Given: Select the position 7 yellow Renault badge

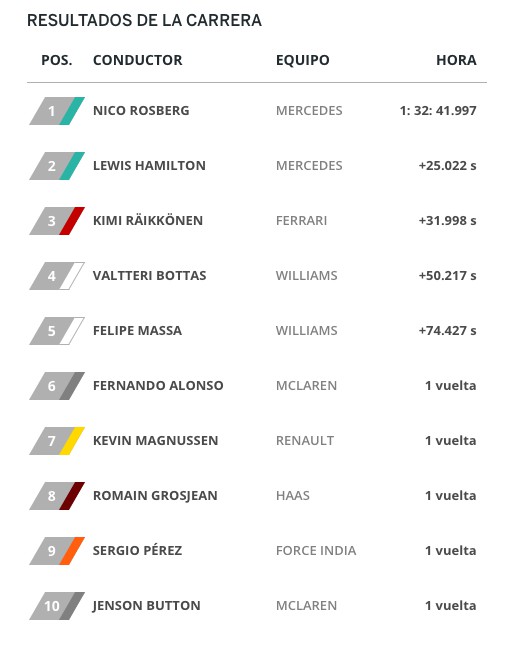Looking at the screenshot, I should (57, 441).
